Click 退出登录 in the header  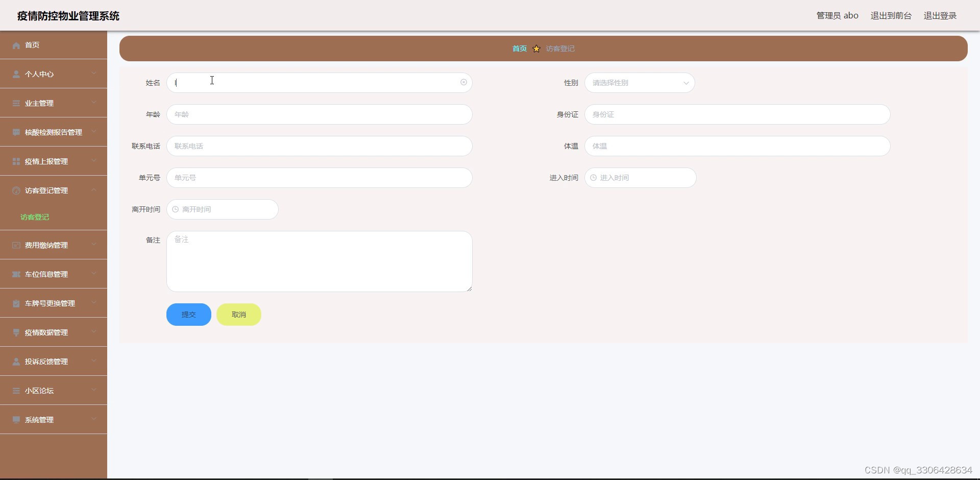940,16
